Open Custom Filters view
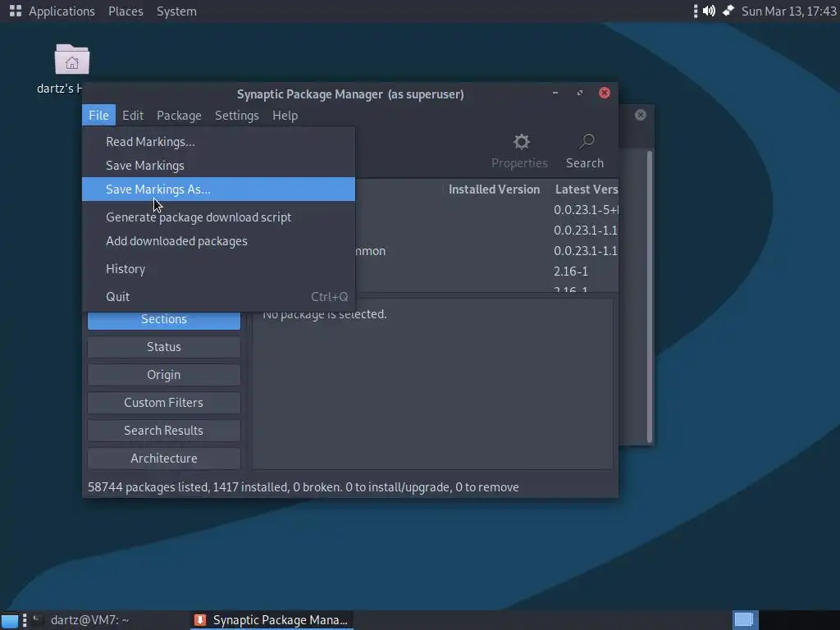Image resolution: width=840 pixels, height=630 pixels. pyautogui.click(x=164, y=403)
